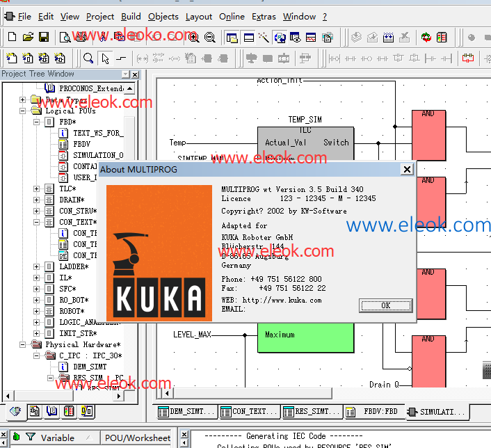Click the Zoom In magnifier icon
The width and height of the screenshot is (491, 448).
pos(194,38)
